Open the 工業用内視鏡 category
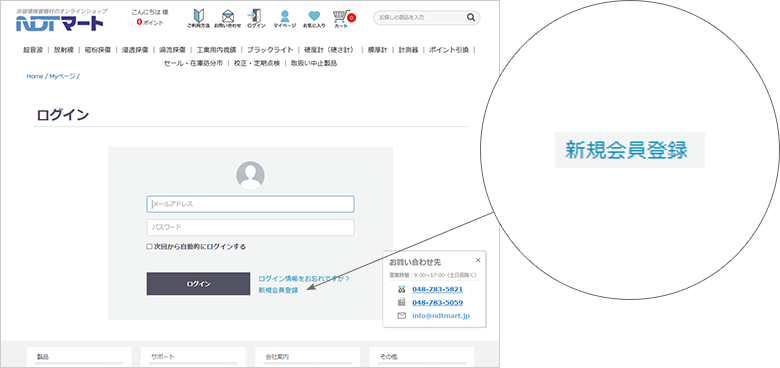 (216, 50)
